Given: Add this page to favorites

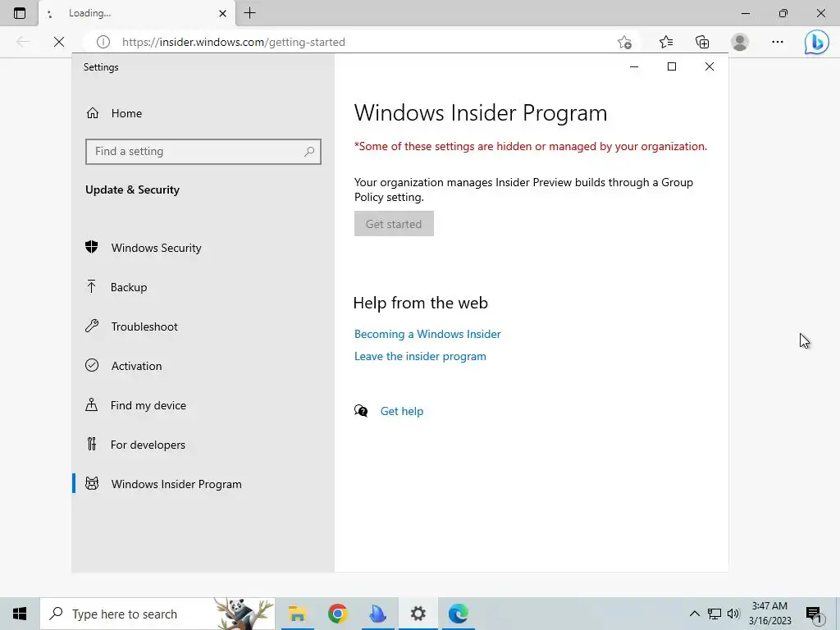Looking at the screenshot, I should click(624, 42).
